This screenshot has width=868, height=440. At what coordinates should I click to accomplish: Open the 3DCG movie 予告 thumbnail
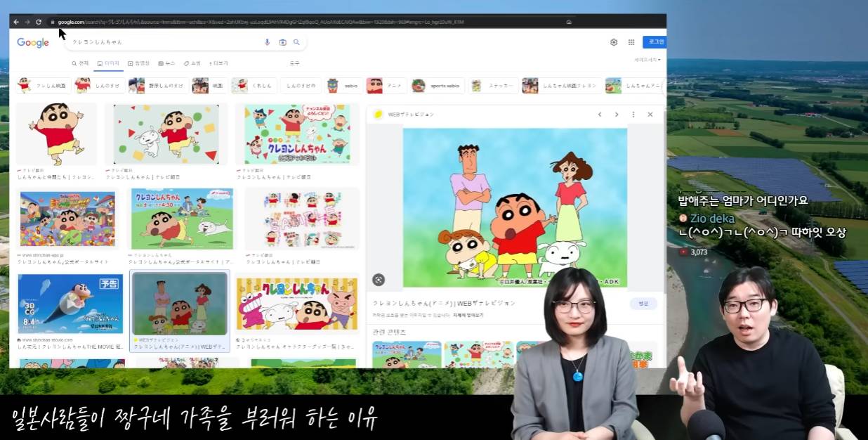[70, 304]
